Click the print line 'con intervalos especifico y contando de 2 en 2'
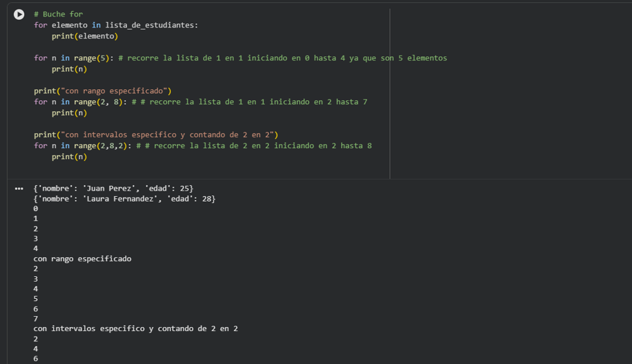The width and height of the screenshot is (632, 364). (156, 135)
